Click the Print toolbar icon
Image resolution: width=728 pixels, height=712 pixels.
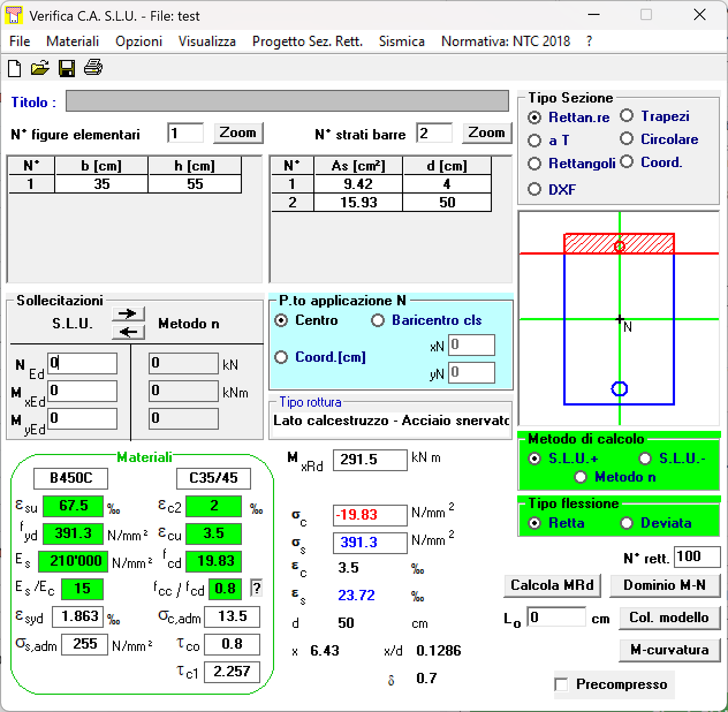coord(93,68)
